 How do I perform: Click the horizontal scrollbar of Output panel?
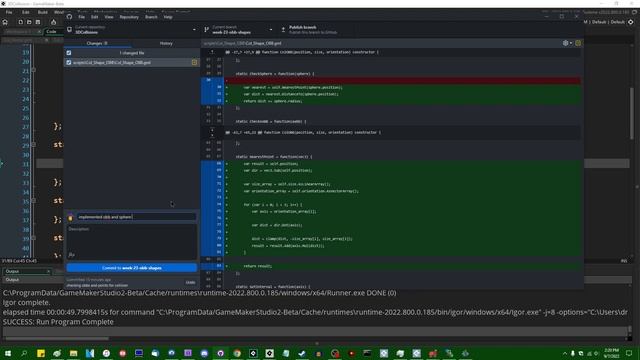[57, 338]
